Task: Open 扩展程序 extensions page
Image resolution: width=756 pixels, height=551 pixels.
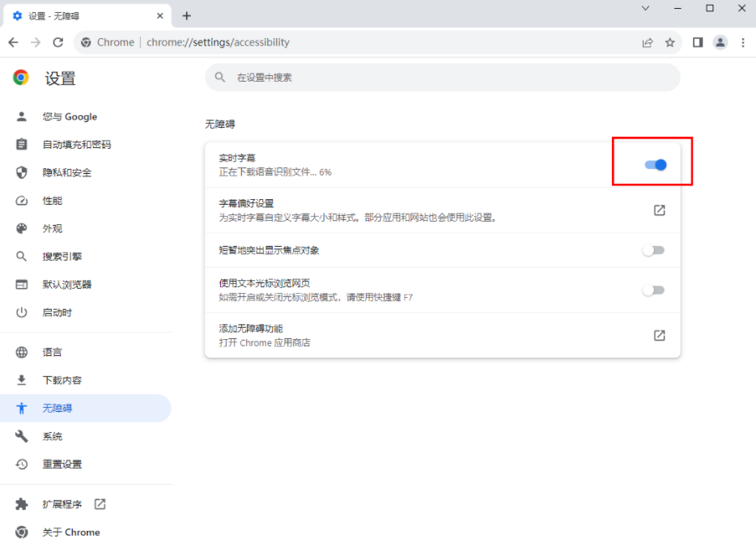Action: [86, 504]
